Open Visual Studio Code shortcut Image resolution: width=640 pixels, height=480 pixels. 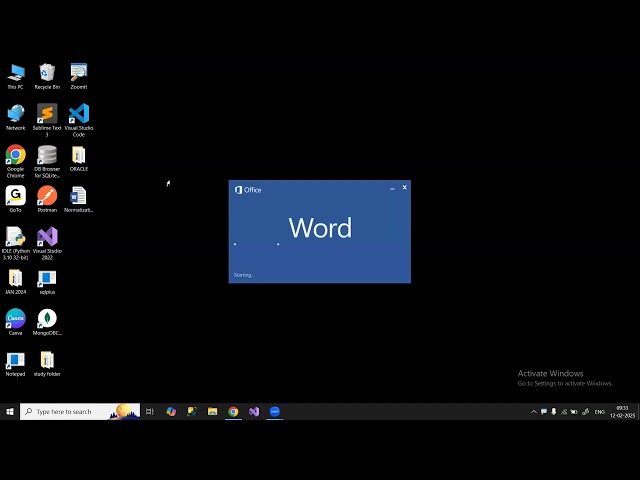[79, 120]
